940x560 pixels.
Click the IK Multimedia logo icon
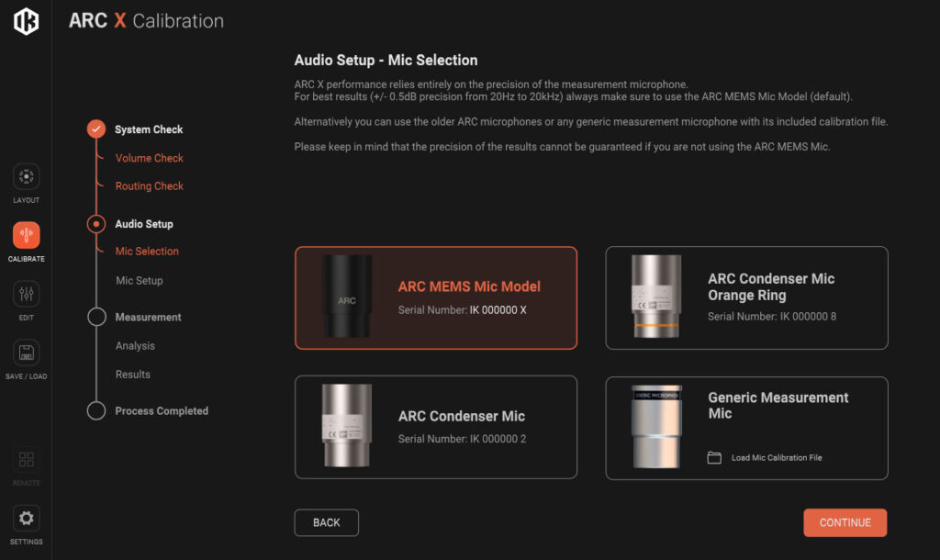click(x=27, y=21)
